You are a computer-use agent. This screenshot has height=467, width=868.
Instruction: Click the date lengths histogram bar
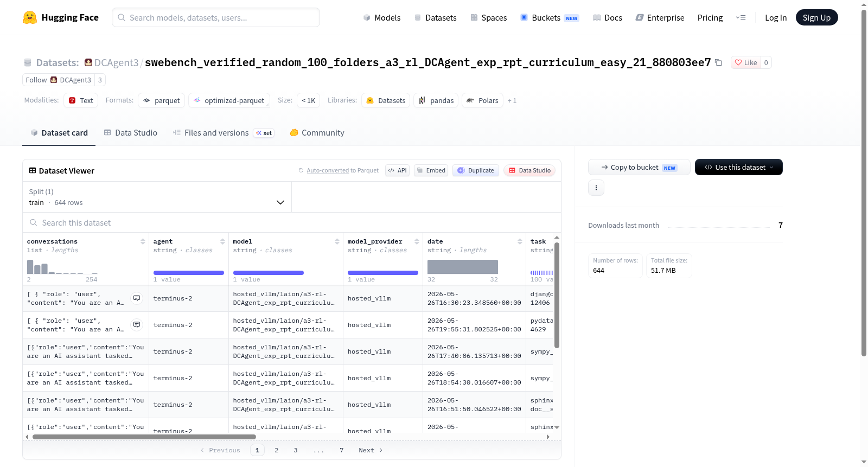pos(463,266)
